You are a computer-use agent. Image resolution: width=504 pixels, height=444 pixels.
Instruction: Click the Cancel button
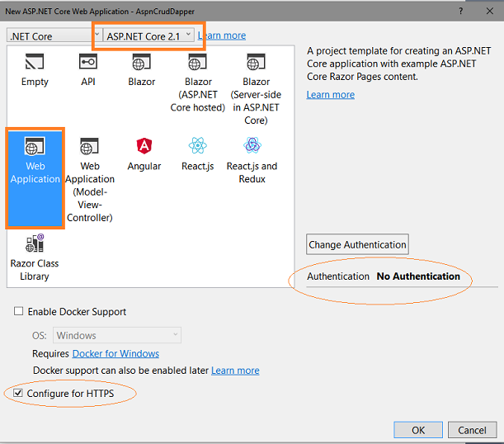[472, 430]
